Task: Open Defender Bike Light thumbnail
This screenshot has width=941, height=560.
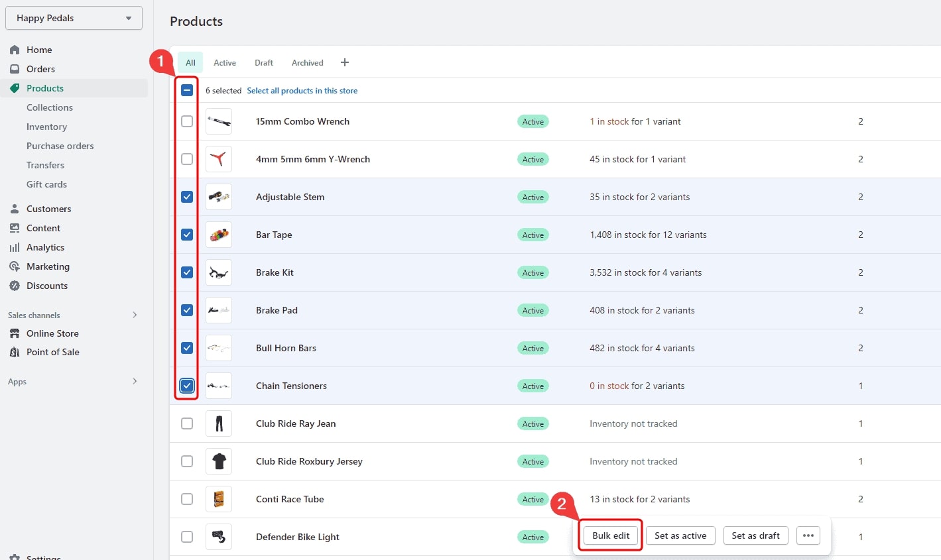Action: tap(219, 537)
